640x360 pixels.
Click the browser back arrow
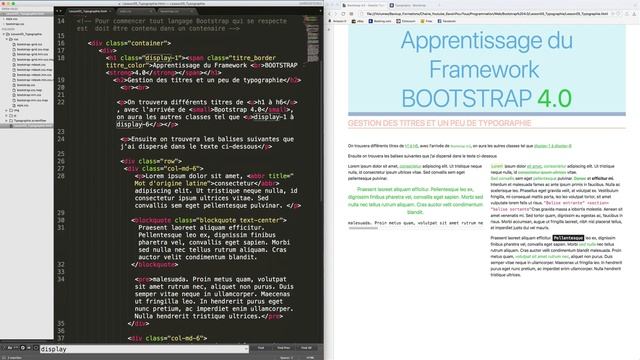point(330,14)
